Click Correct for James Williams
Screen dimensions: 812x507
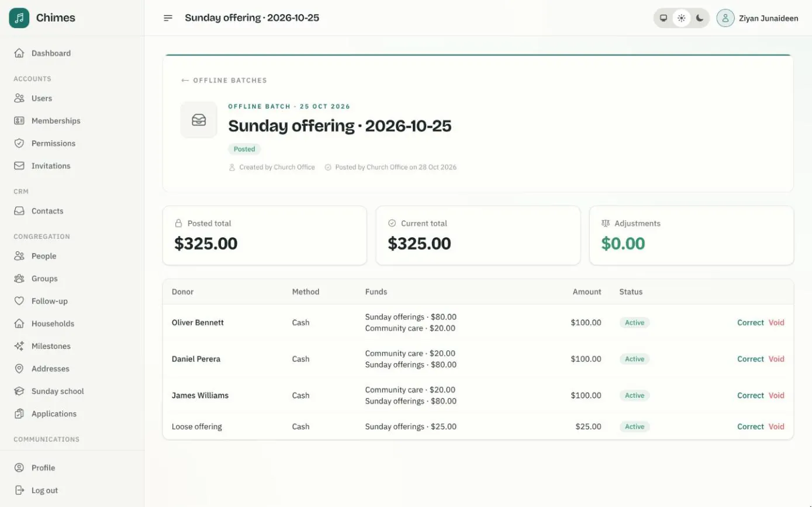751,395
